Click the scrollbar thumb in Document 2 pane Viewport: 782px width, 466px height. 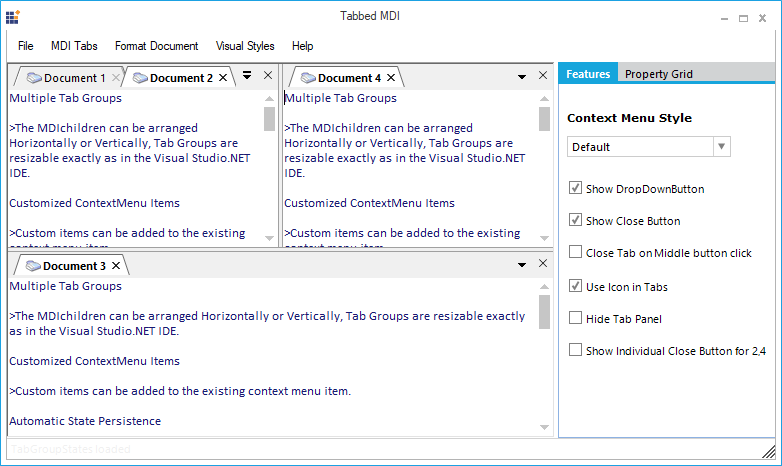(x=269, y=119)
